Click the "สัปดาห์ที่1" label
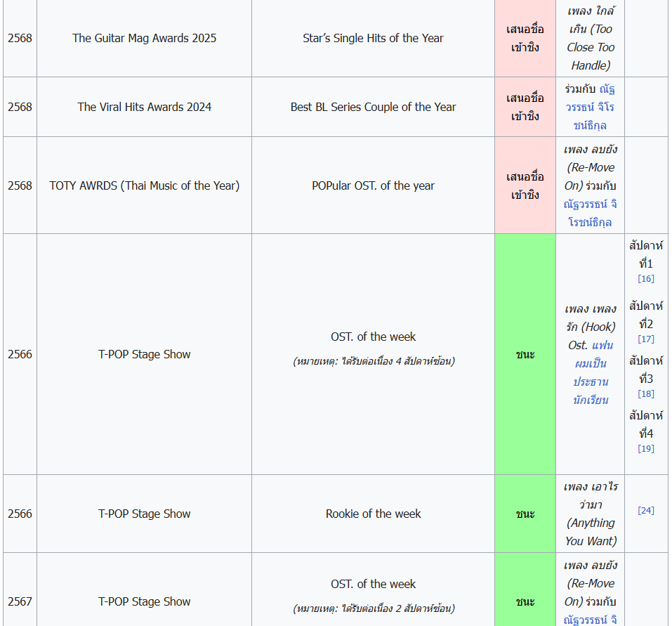Image resolution: width=672 pixels, height=626 pixels. [646, 254]
